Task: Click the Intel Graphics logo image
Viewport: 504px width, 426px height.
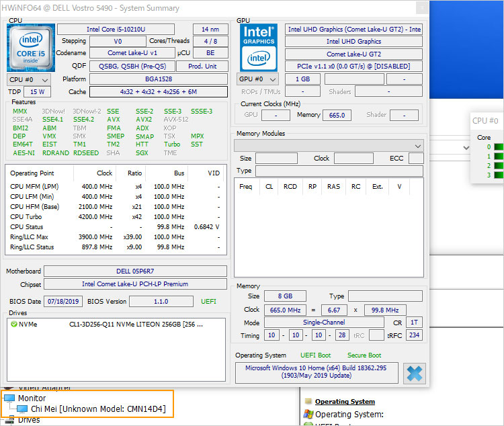Action: click(x=259, y=48)
